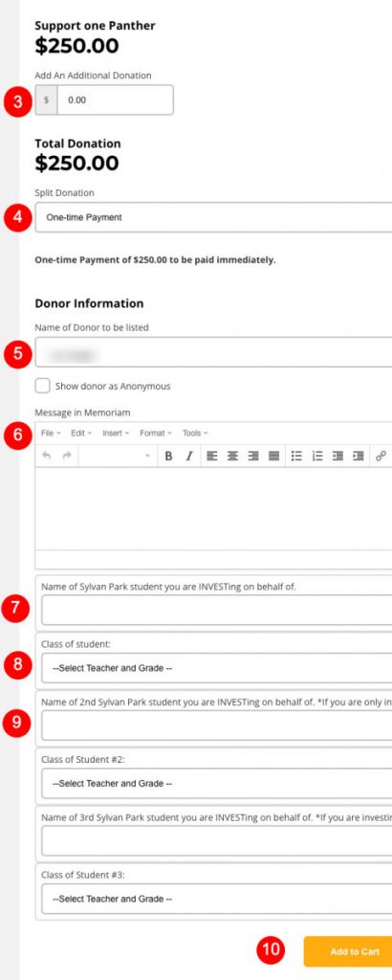
Task: Redo last edit in message editor
Action: pyautogui.click(x=67, y=457)
